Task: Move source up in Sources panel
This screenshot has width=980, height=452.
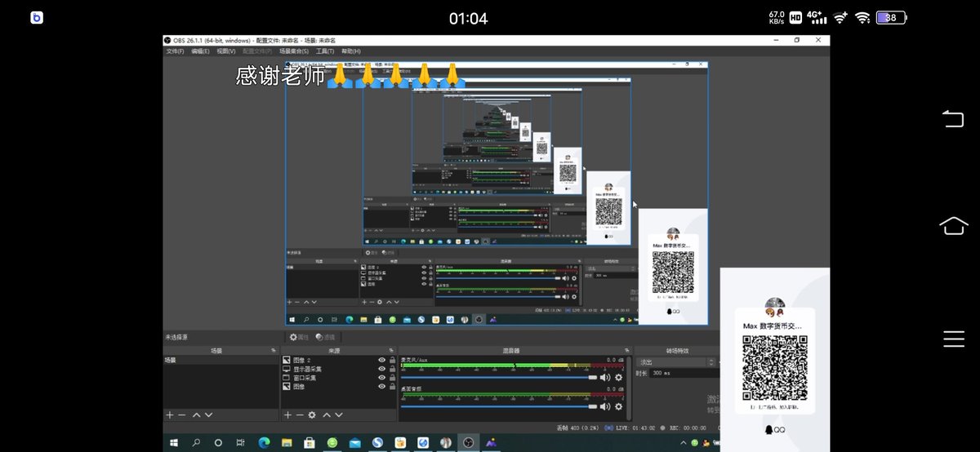Action: click(326, 414)
